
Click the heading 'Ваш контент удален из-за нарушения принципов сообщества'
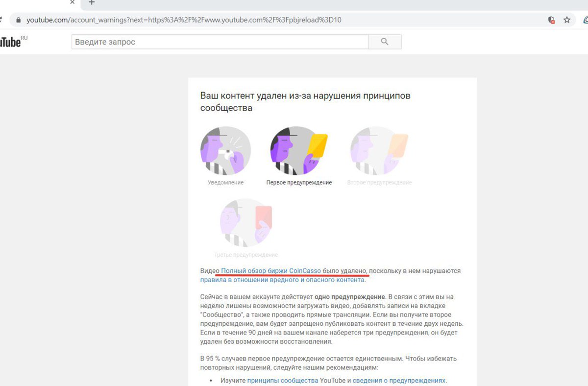[x=305, y=101]
